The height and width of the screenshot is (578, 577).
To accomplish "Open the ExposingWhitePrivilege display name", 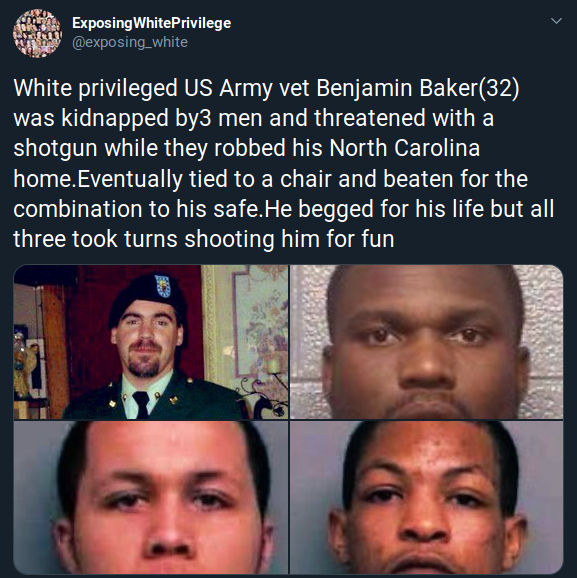I will click(152, 23).
